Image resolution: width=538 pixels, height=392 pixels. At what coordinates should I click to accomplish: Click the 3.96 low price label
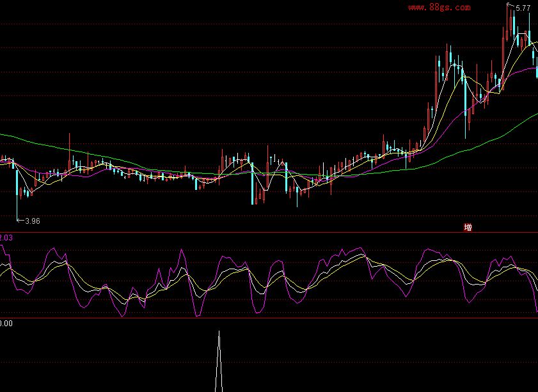coord(33,221)
